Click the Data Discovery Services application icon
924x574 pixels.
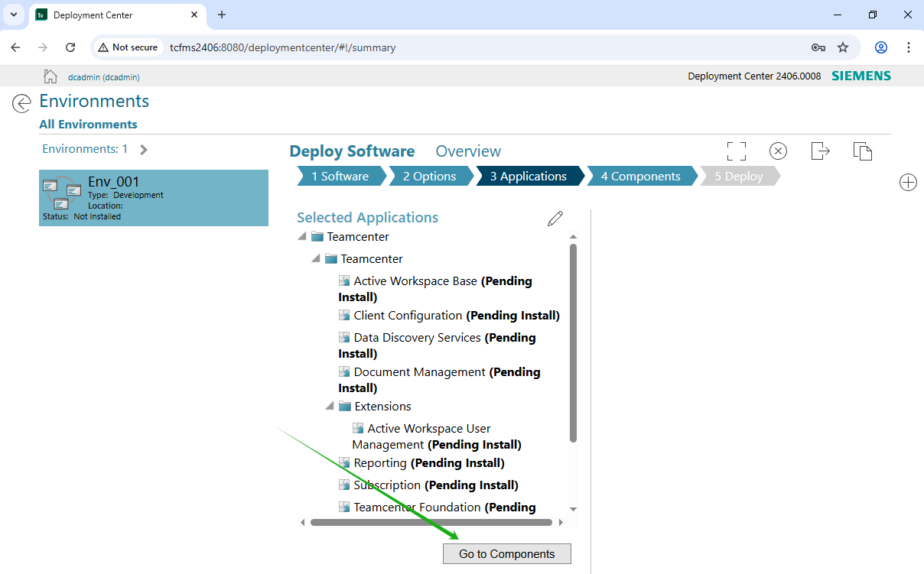[344, 337]
